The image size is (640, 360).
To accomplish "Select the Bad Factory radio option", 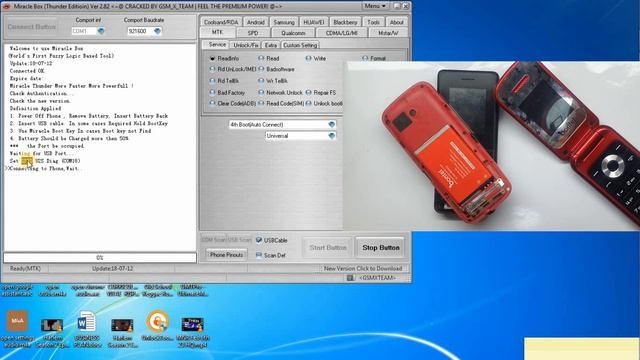I will coord(212,93).
